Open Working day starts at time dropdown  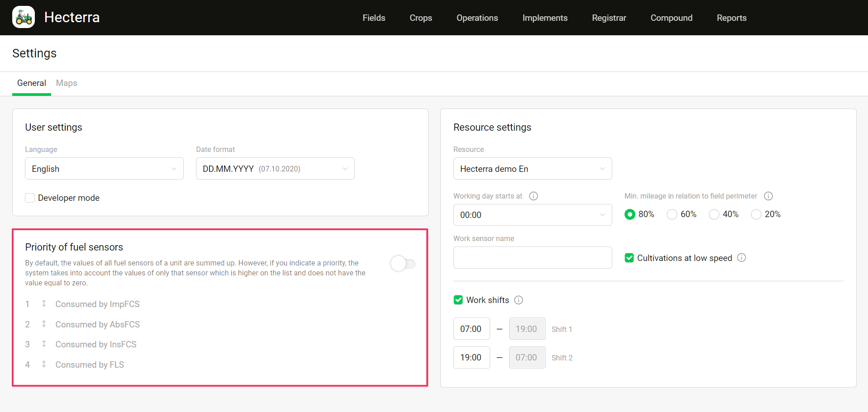pyautogui.click(x=532, y=215)
